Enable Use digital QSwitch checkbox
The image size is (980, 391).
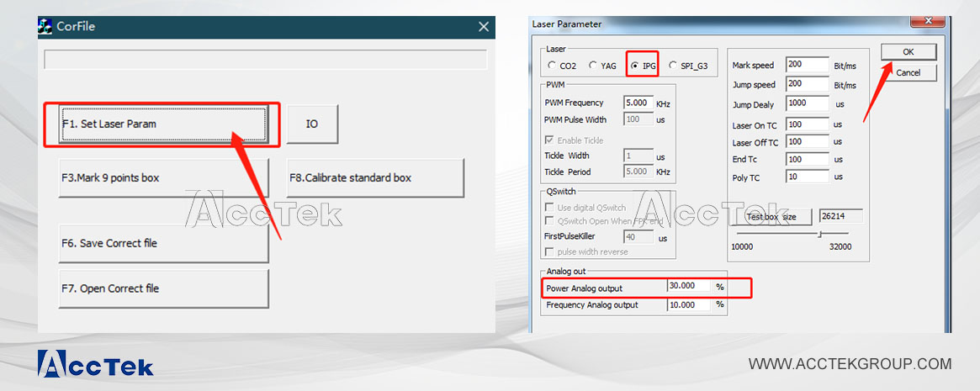tap(550, 208)
